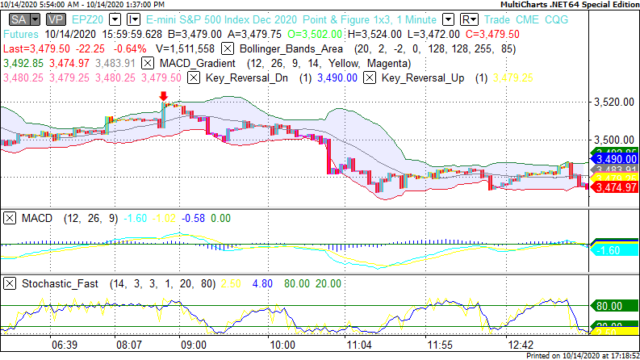
Task: Toggle the Key_Reversal_Dn study checkbox
Action: click(193, 78)
